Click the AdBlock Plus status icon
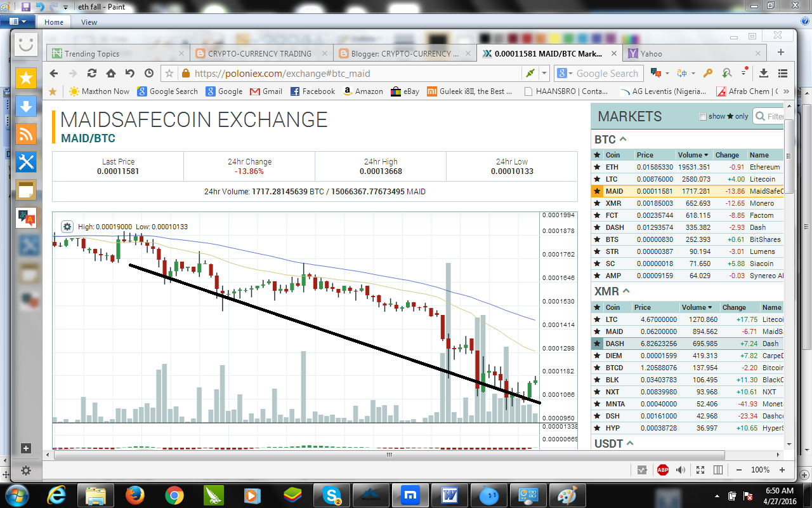The height and width of the screenshot is (508, 812). pyautogui.click(x=662, y=470)
